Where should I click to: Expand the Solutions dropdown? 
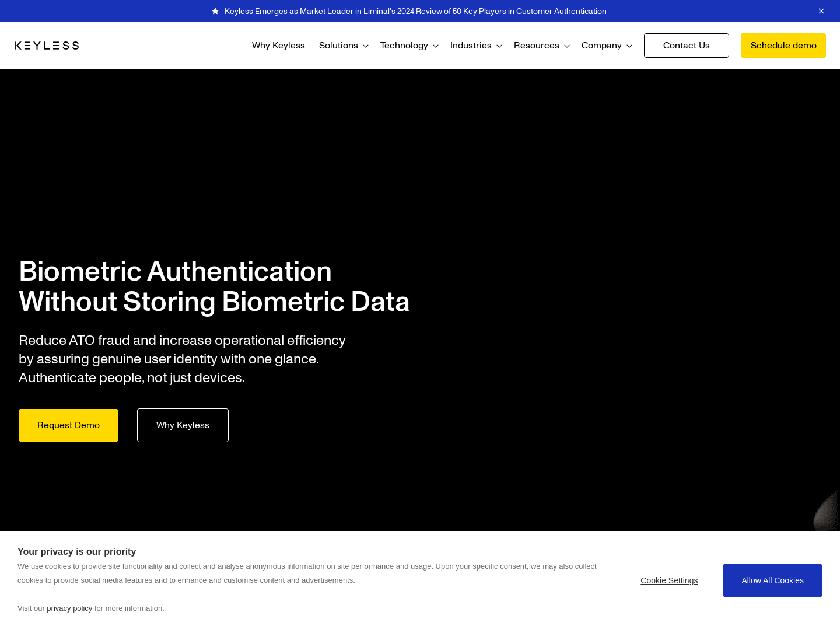[366, 45]
